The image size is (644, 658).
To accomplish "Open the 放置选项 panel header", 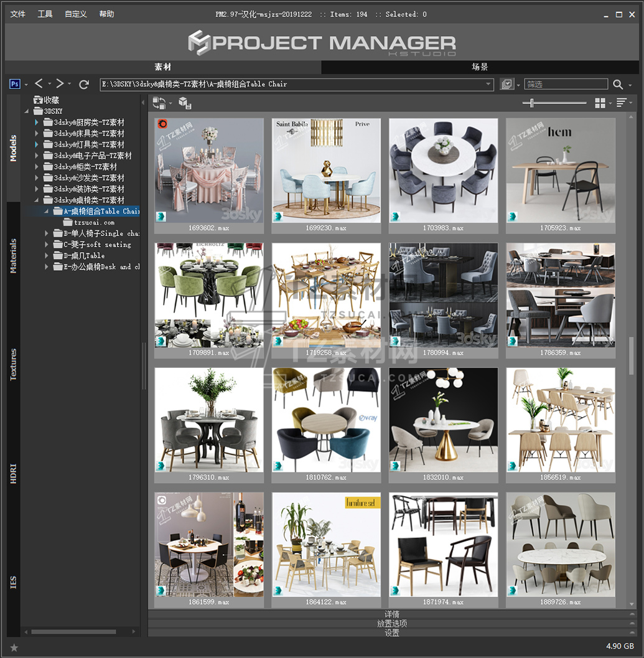I will tap(392, 624).
